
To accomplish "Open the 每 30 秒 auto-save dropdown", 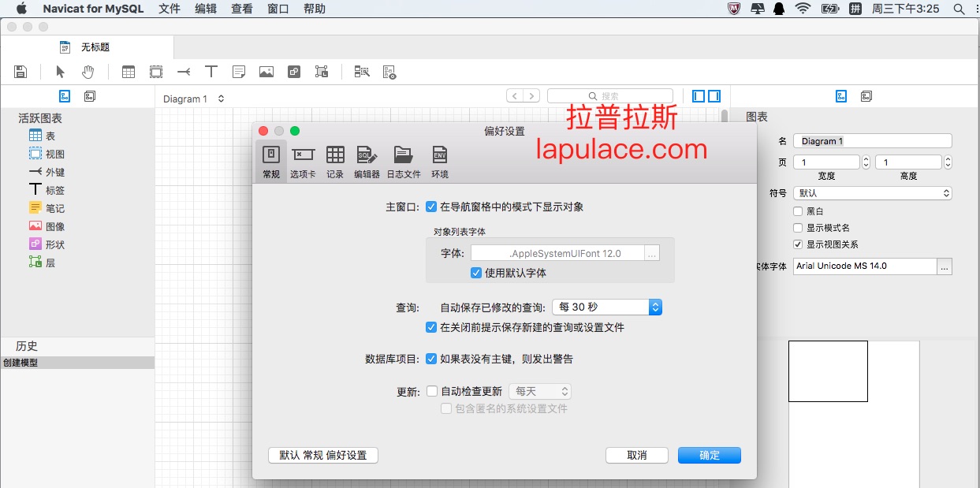I will pyautogui.click(x=606, y=307).
